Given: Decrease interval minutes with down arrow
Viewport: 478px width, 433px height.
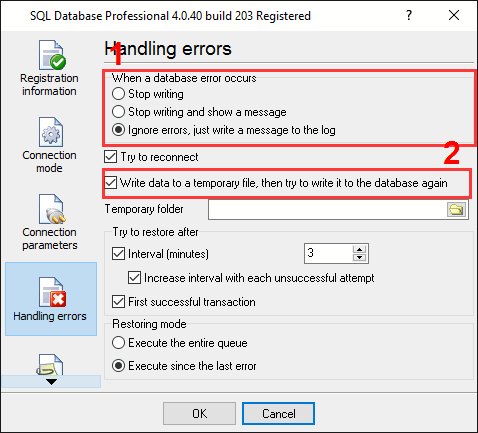Looking at the screenshot, I should pos(359,257).
